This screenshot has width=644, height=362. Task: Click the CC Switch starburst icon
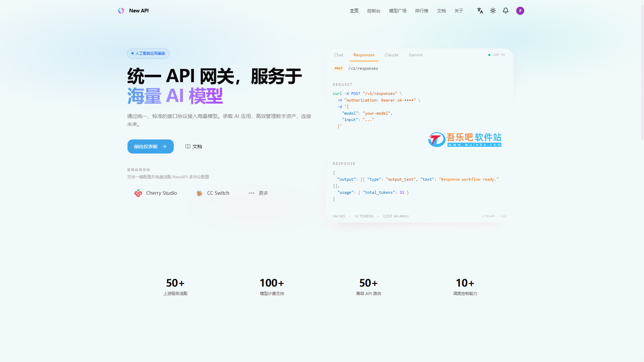(x=200, y=193)
